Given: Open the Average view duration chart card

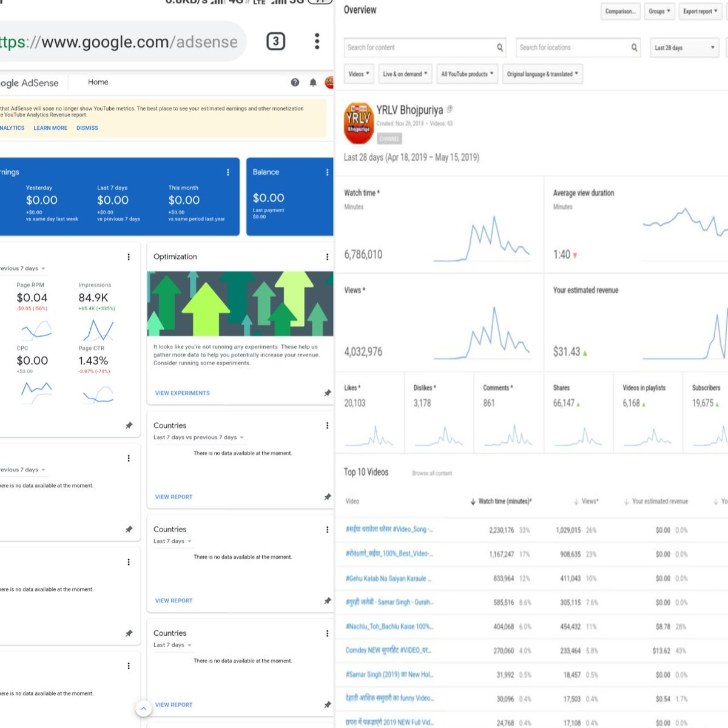Looking at the screenshot, I should click(x=636, y=225).
